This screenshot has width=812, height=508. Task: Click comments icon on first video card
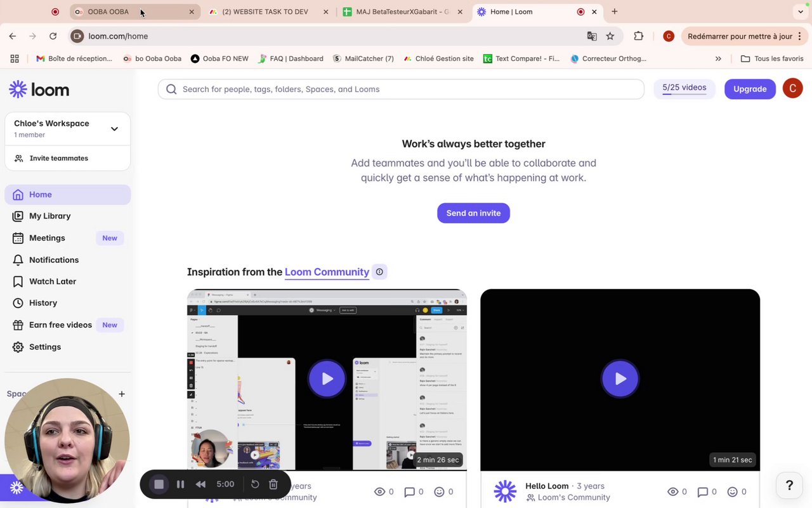409,491
